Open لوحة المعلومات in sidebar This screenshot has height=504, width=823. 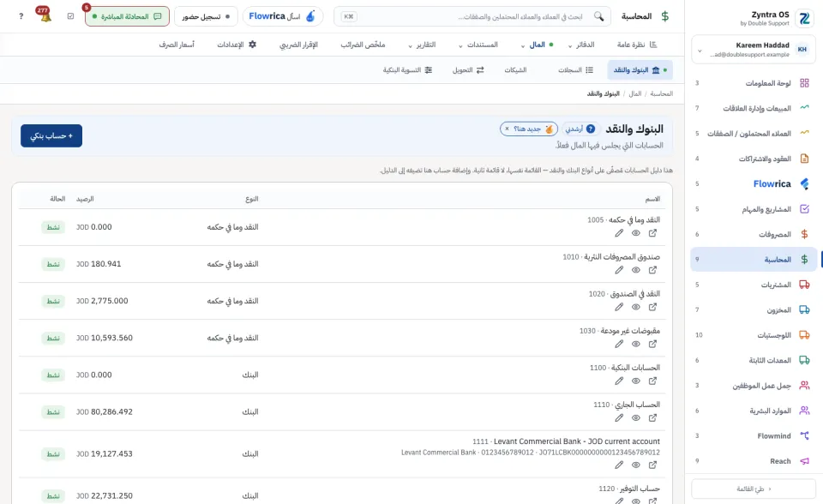(754, 83)
